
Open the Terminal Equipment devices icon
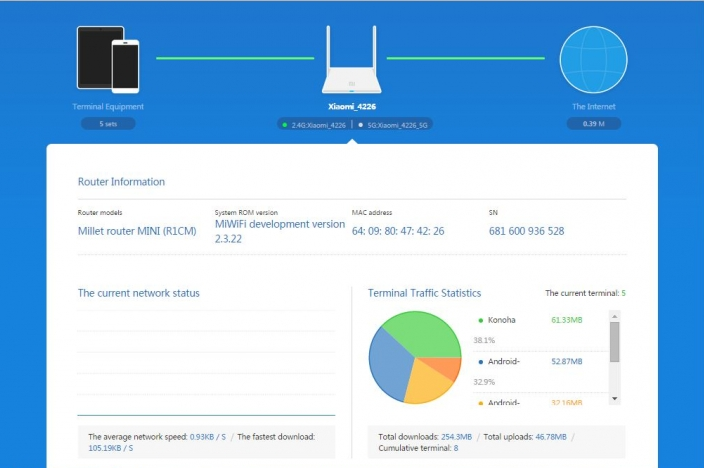(x=108, y=59)
